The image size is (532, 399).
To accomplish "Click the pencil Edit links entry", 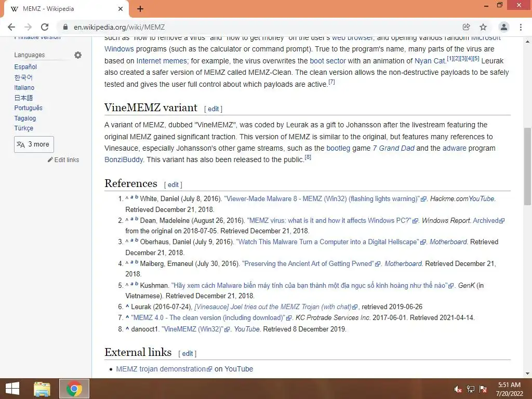I will click(63, 160).
